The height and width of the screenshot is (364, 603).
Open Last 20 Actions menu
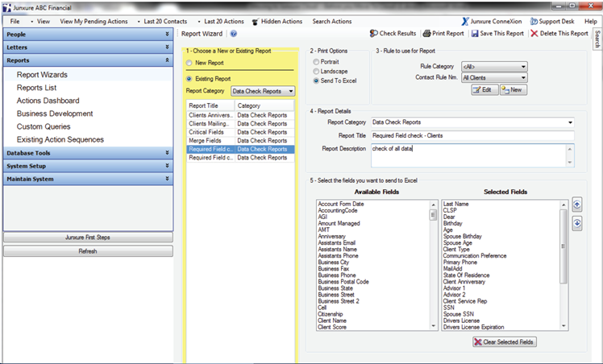pos(224,22)
